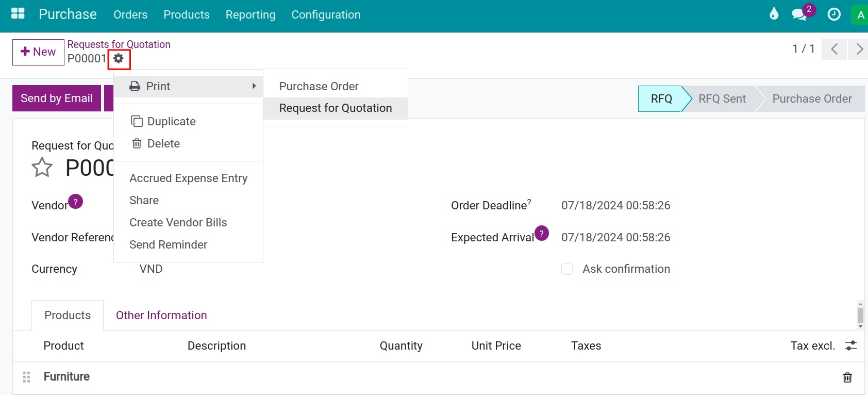Select the RFQ status stage
This screenshot has height=395, width=868.
pyautogui.click(x=661, y=99)
